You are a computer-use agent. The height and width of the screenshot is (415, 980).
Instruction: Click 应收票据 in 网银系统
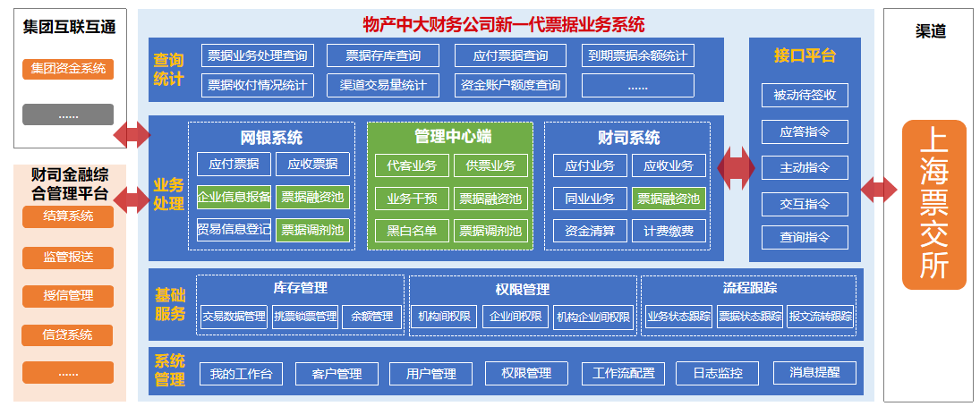[312, 165]
